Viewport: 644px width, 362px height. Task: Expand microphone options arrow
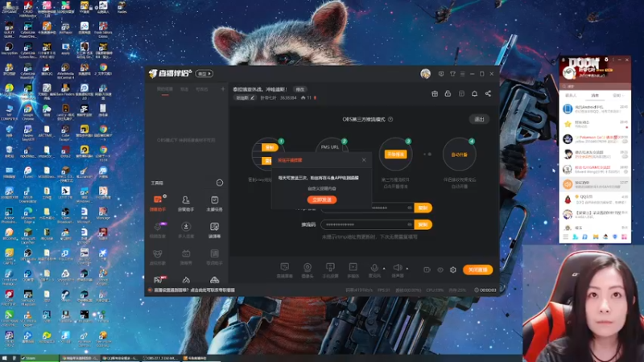click(x=384, y=269)
